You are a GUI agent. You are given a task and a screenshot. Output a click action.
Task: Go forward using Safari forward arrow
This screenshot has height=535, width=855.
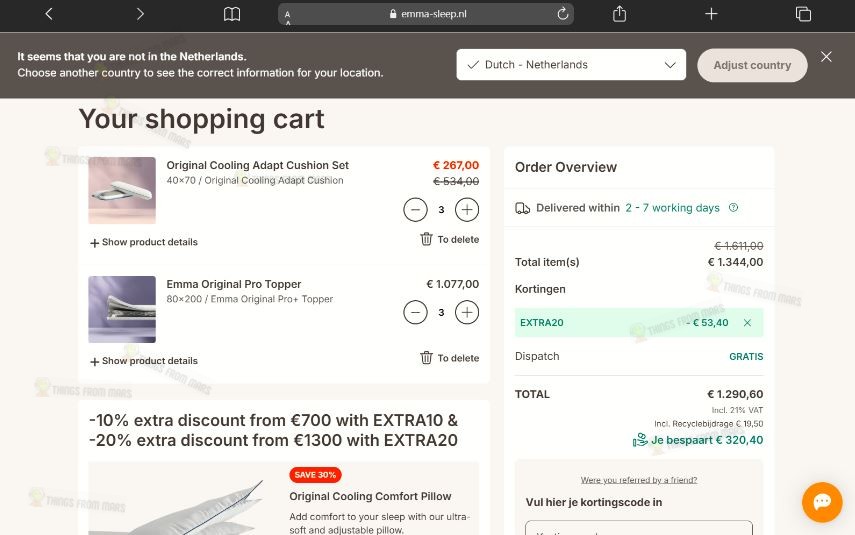(x=140, y=14)
